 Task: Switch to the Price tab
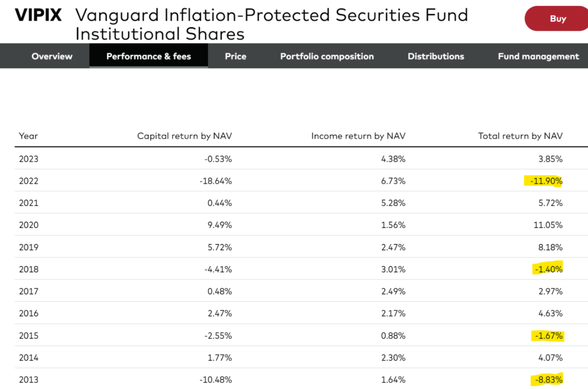[235, 56]
